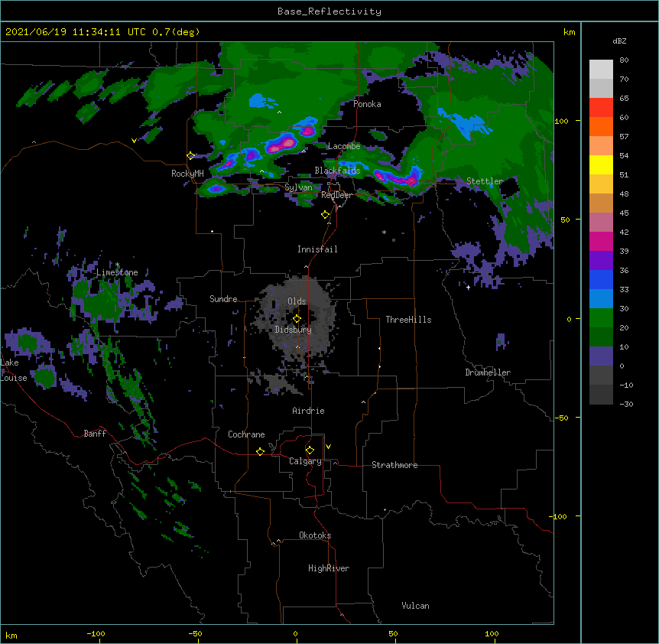Click the Banff label
659x644 pixels.
[95, 434]
